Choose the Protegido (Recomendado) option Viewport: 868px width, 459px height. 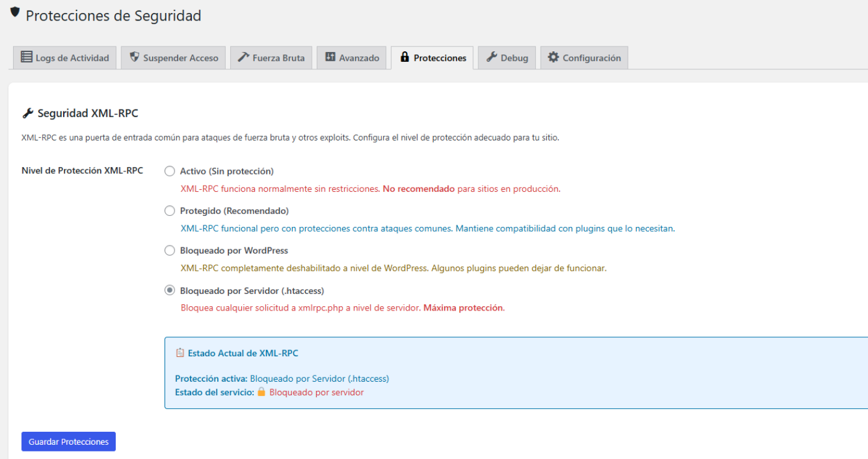pos(170,211)
